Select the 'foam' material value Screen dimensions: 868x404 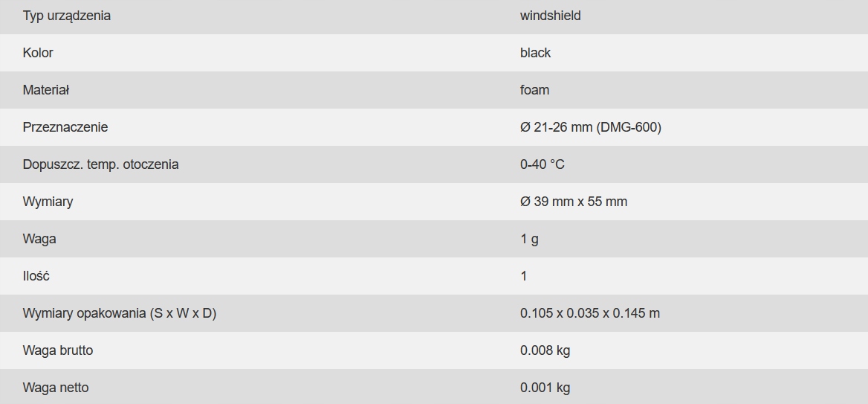(534, 90)
